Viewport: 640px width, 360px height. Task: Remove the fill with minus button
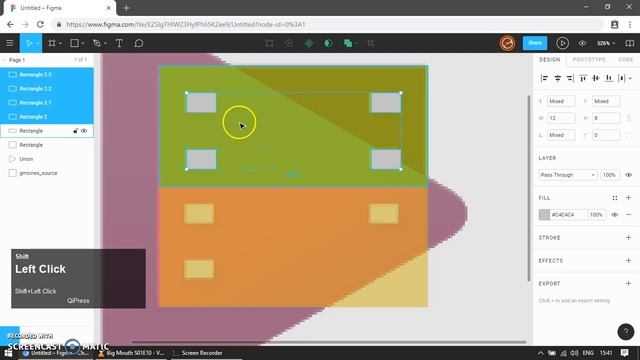[629, 215]
